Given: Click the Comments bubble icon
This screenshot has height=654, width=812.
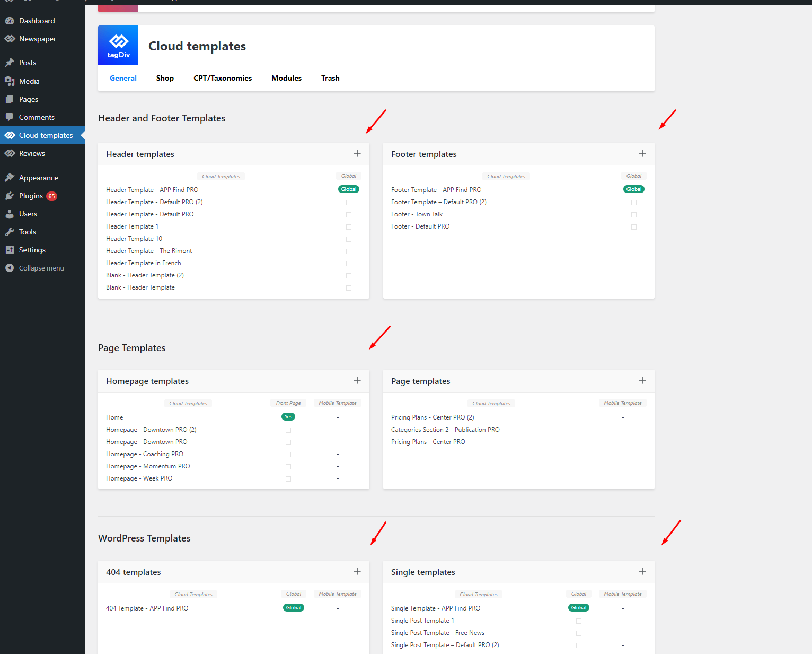Looking at the screenshot, I should click(x=10, y=117).
